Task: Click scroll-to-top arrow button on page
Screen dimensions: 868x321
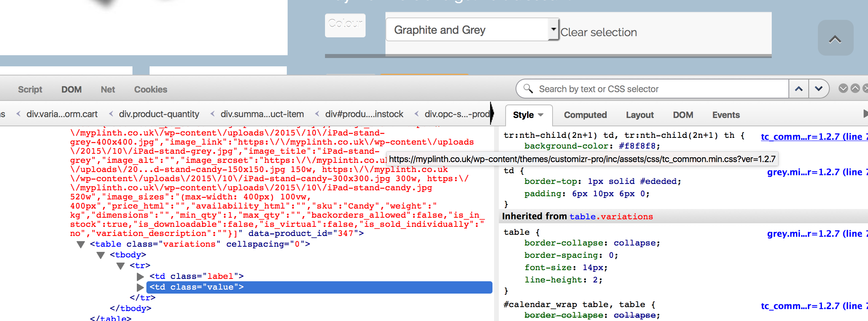Action: tap(835, 39)
